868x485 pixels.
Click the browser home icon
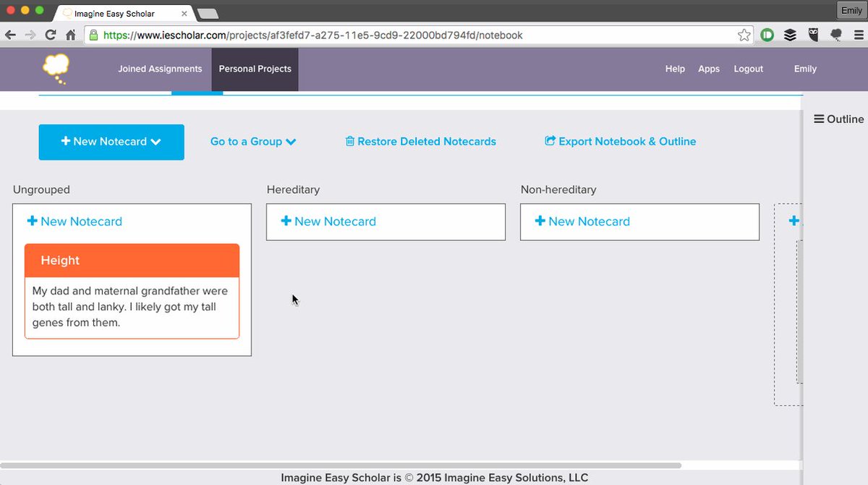[71, 35]
